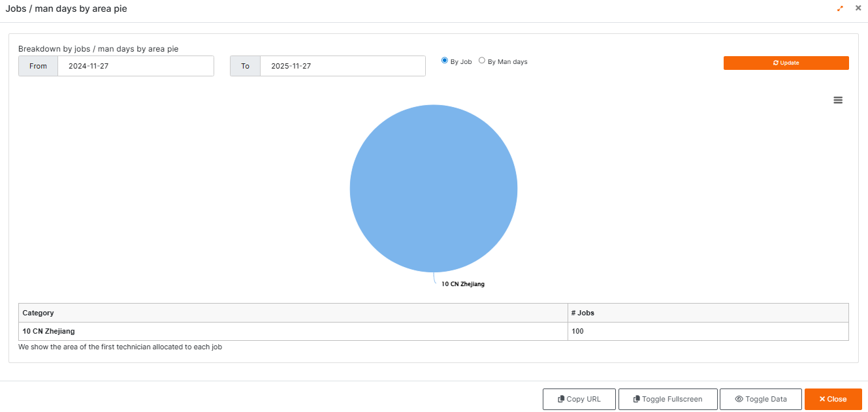Viewport: 868px width, 412px height.
Task: Click the jobs count cell showing 100
Action: point(577,331)
